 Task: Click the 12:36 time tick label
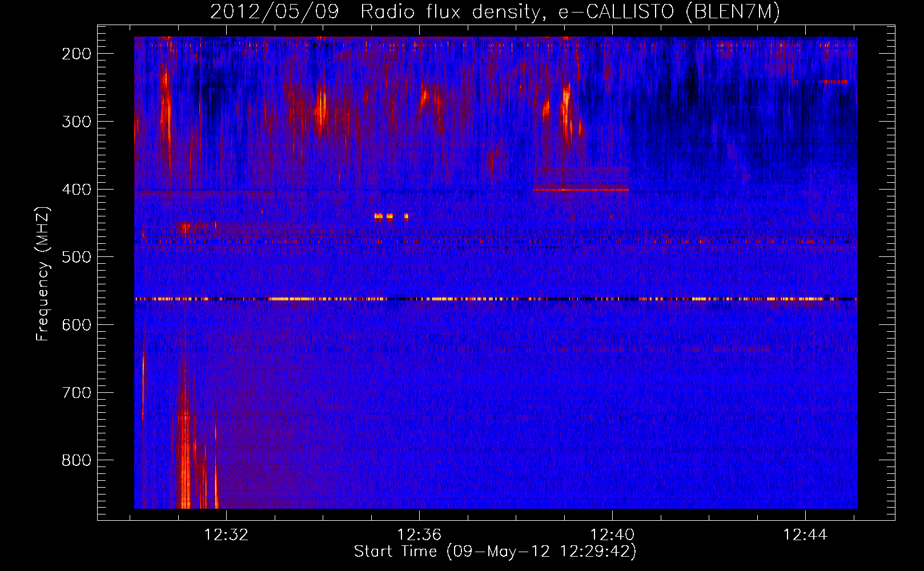point(420,535)
